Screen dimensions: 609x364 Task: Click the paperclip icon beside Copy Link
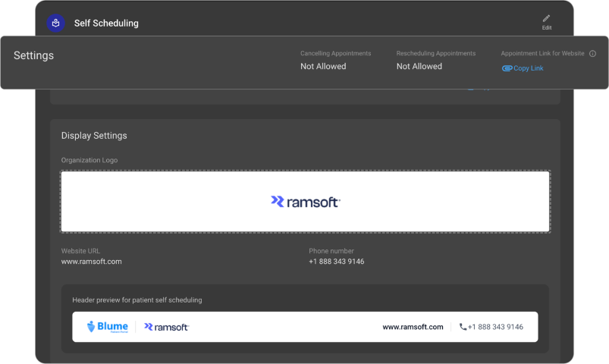pyautogui.click(x=507, y=68)
